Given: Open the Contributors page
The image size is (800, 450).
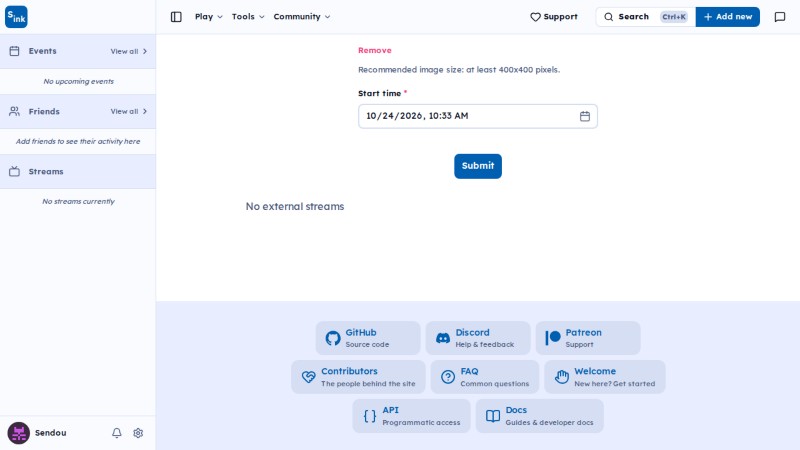Looking at the screenshot, I should pyautogui.click(x=358, y=377).
